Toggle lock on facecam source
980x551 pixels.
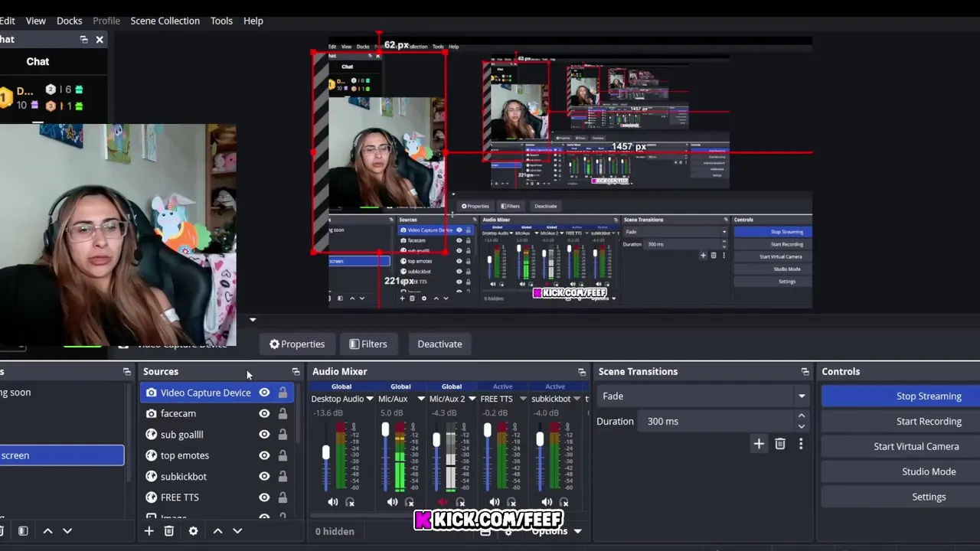point(283,413)
